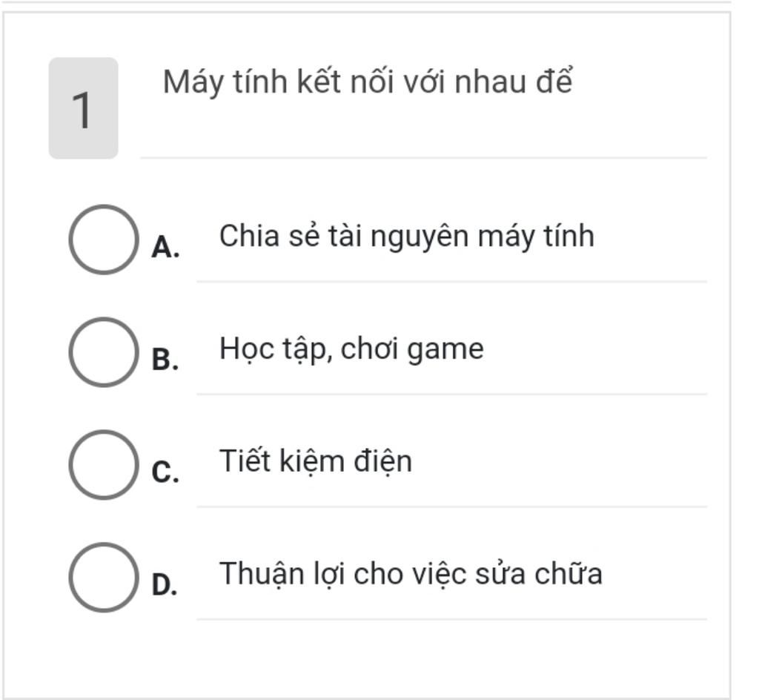Click divider line under answer B text

(451, 394)
